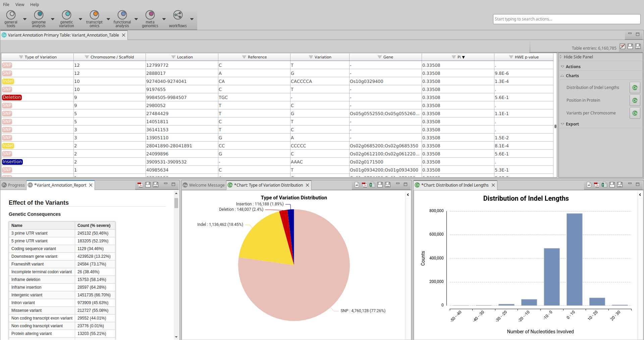This screenshot has width=644, height=340.
Task: Expand the genetic variation dropdown arrow
Action: pos(80,19)
